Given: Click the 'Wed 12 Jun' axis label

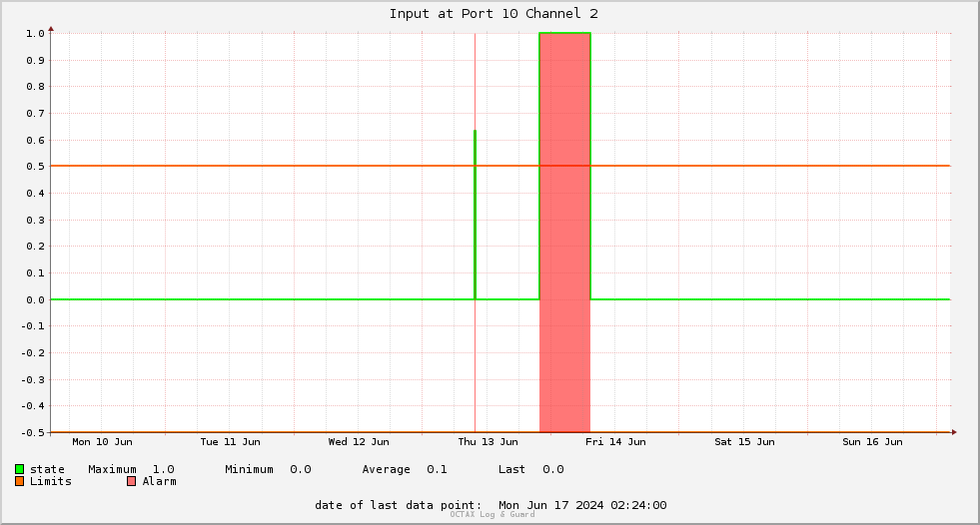Looking at the screenshot, I should point(359,442).
